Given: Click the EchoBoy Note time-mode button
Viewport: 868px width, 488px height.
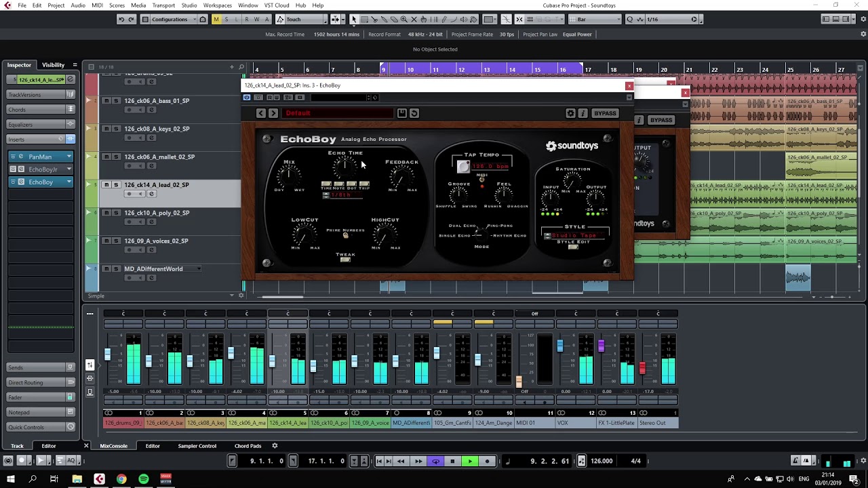Looking at the screenshot, I should 338,183.
